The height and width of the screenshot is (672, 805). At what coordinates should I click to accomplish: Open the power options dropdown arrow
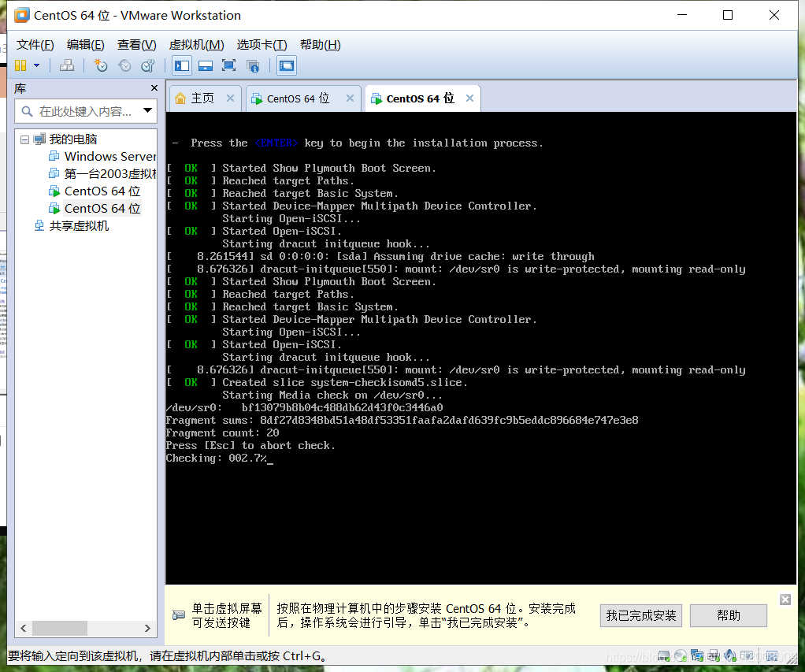coord(36,65)
